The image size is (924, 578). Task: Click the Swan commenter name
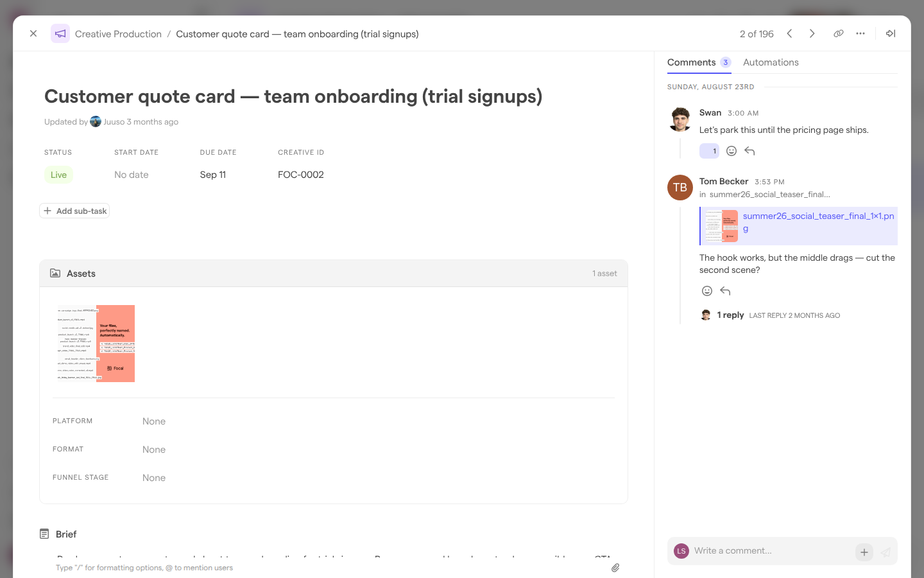click(710, 113)
